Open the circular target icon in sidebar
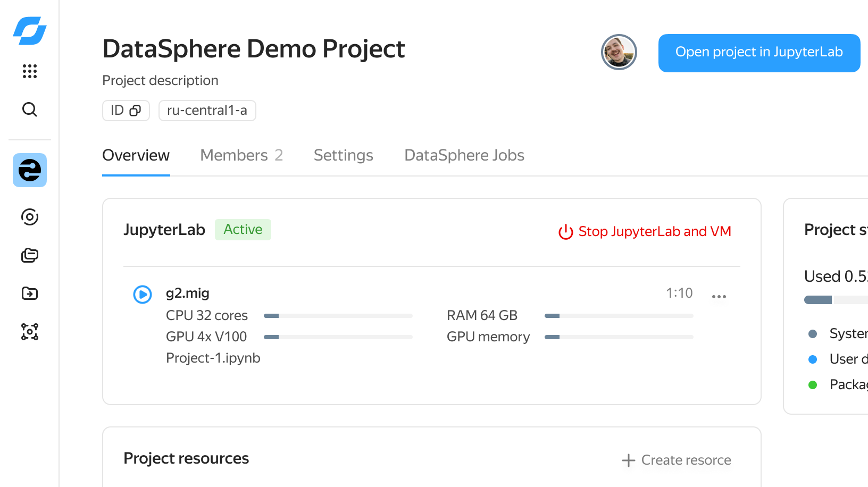 [x=30, y=217]
